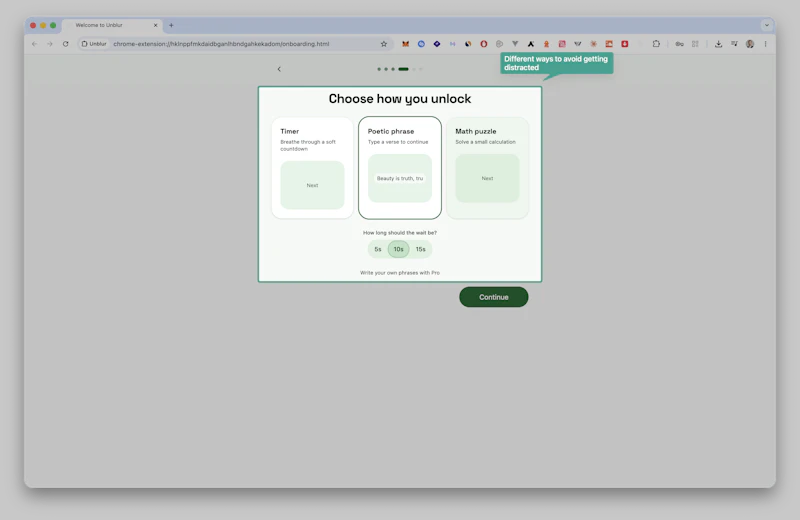Select the Math puzzle unlock card

(x=488, y=168)
